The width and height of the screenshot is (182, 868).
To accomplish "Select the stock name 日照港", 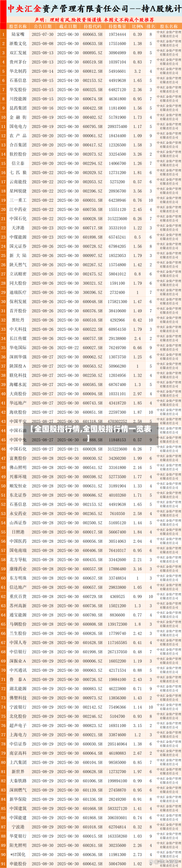I will [x=18, y=532].
